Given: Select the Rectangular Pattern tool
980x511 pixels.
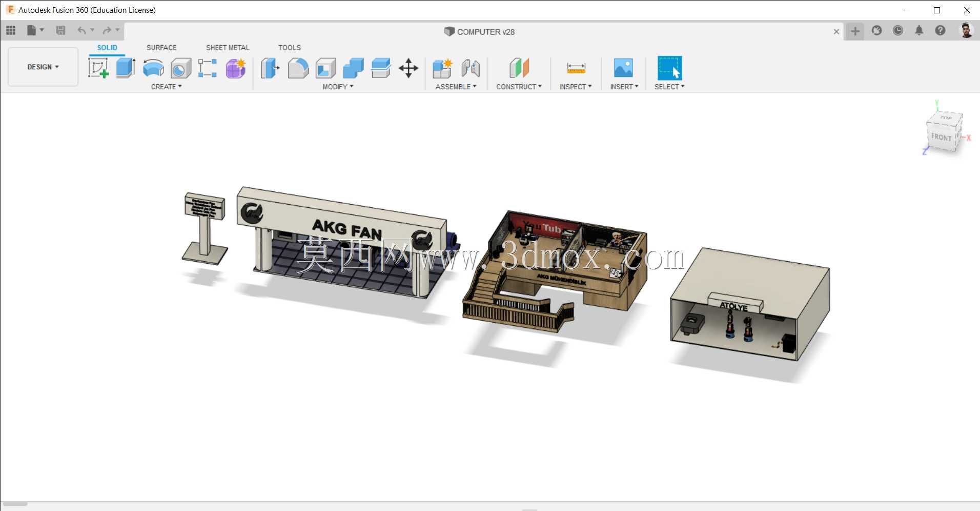Looking at the screenshot, I should click(208, 68).
